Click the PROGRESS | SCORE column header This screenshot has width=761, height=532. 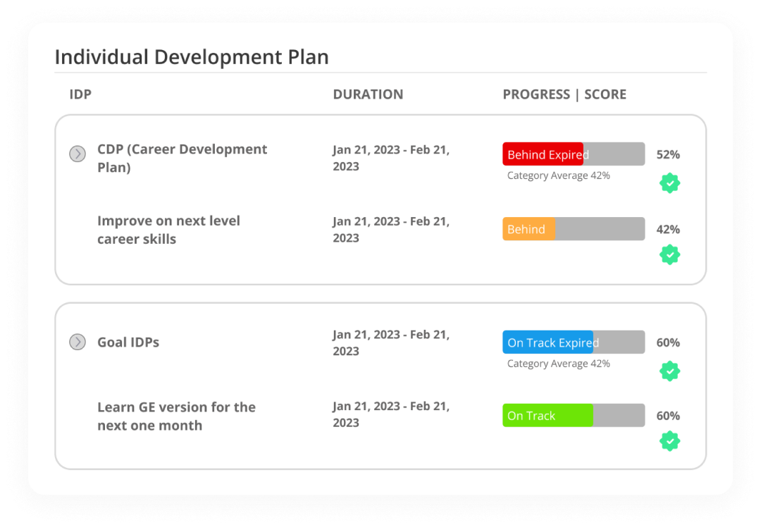pyautogui.click(x=564, y=94)
